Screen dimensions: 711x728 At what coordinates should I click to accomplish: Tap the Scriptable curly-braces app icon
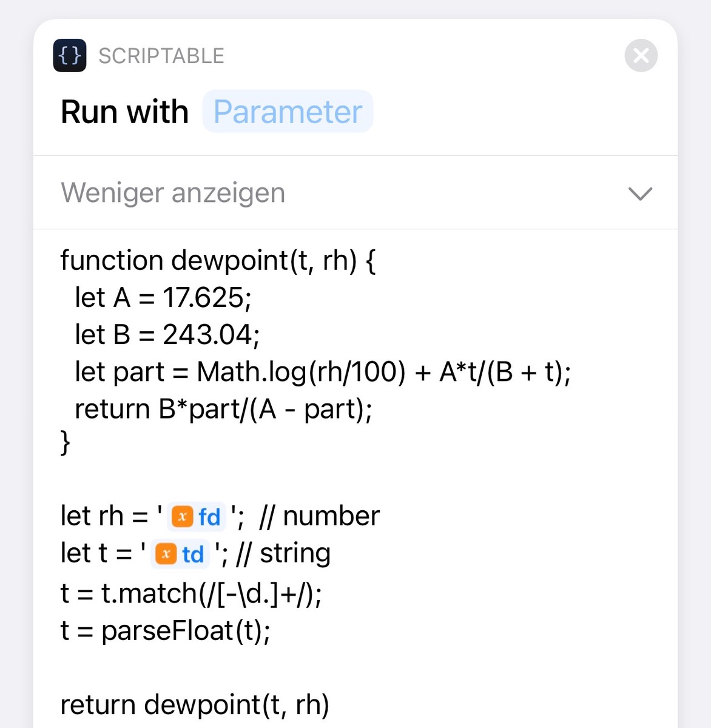70,56
